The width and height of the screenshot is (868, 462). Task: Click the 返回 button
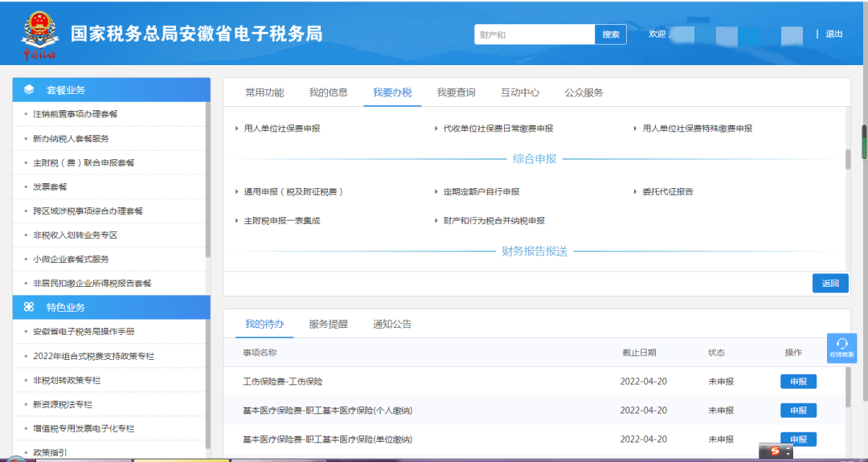(830, 283)
